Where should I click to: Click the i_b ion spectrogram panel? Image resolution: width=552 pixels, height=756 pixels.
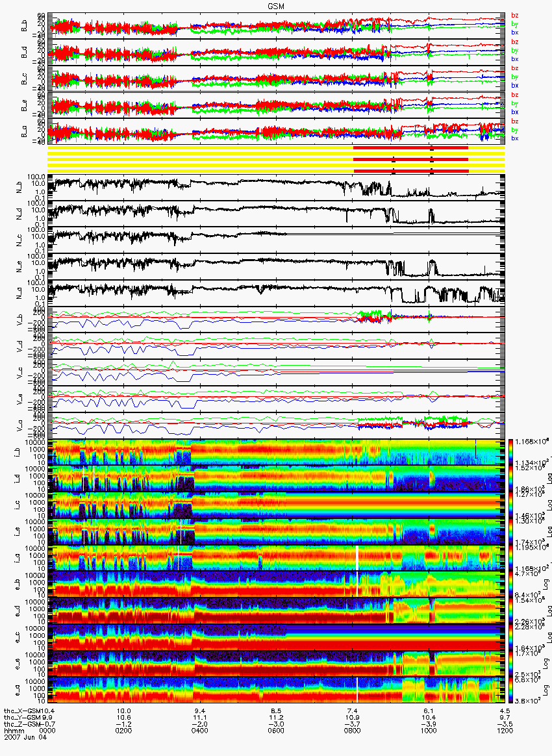point(276,452)
